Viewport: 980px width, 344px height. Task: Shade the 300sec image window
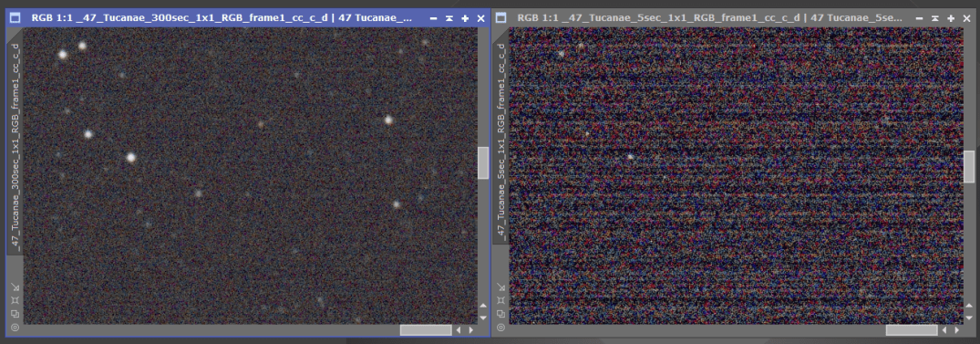tap(449, 19)
